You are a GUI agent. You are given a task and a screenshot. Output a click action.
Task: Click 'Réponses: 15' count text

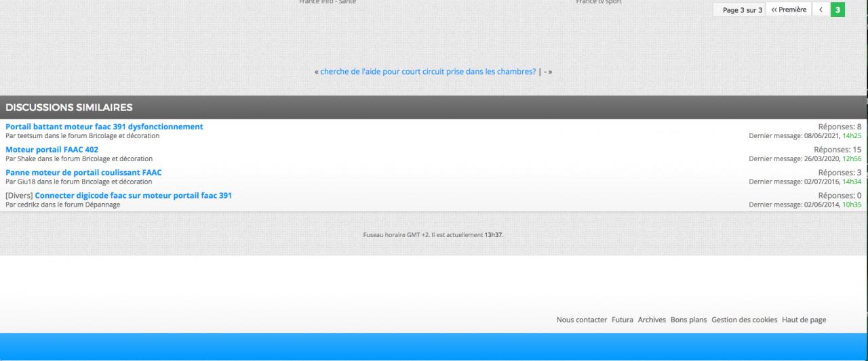pos(837,150)
